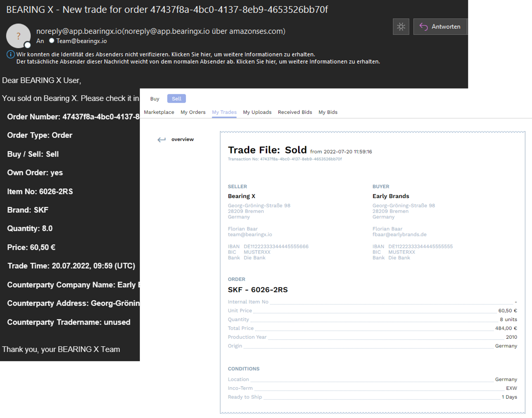The height and width of the screenshot is (418, 532).
Task: Select the email line Item No: 6026-2RS
Action: 40,192
